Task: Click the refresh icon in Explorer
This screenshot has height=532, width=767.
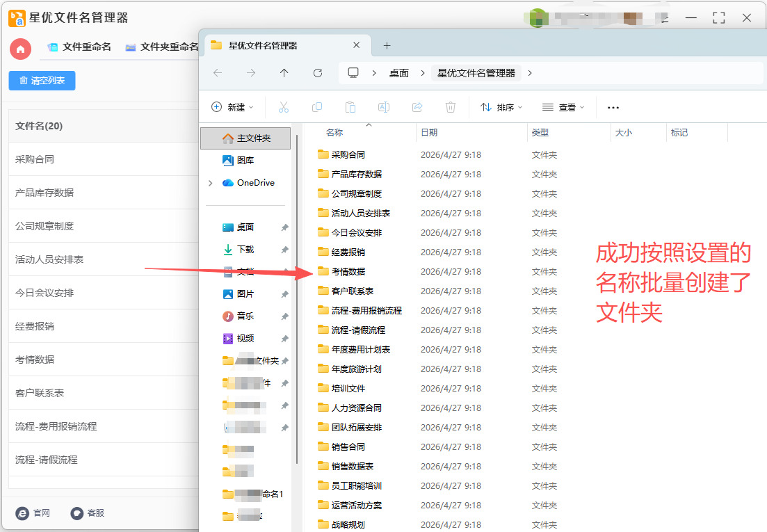Action: point(318,73)
